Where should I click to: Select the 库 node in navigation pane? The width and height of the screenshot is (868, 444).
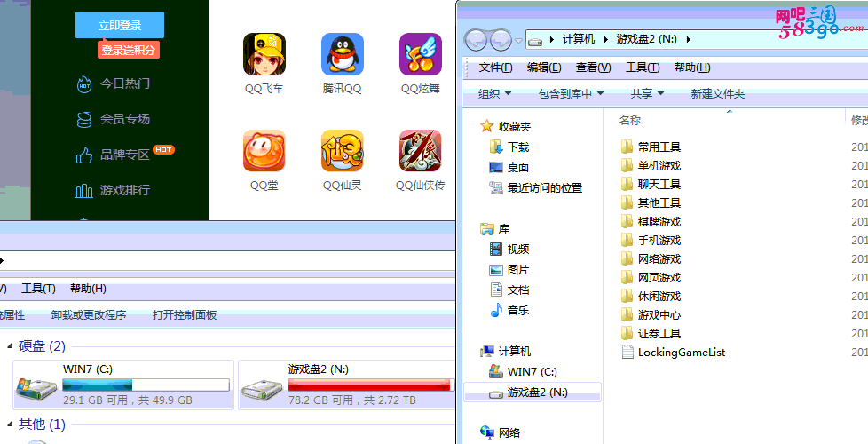[495, 228]
